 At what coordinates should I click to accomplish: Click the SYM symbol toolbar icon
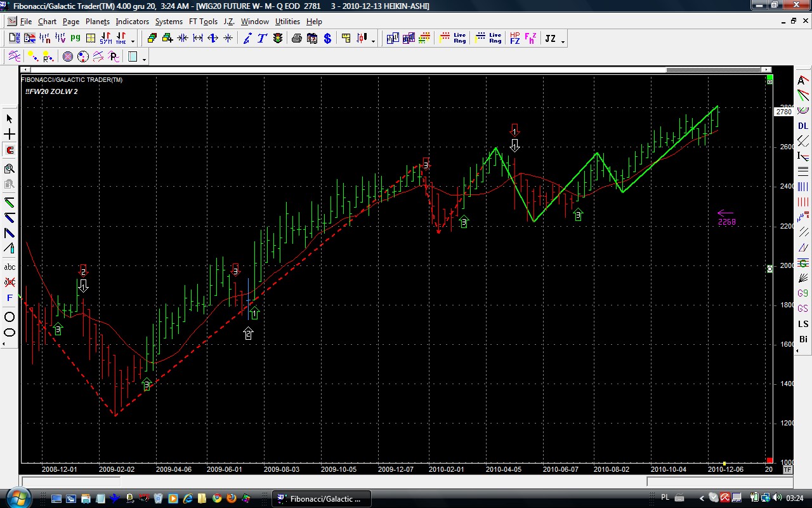coord(105,39)
